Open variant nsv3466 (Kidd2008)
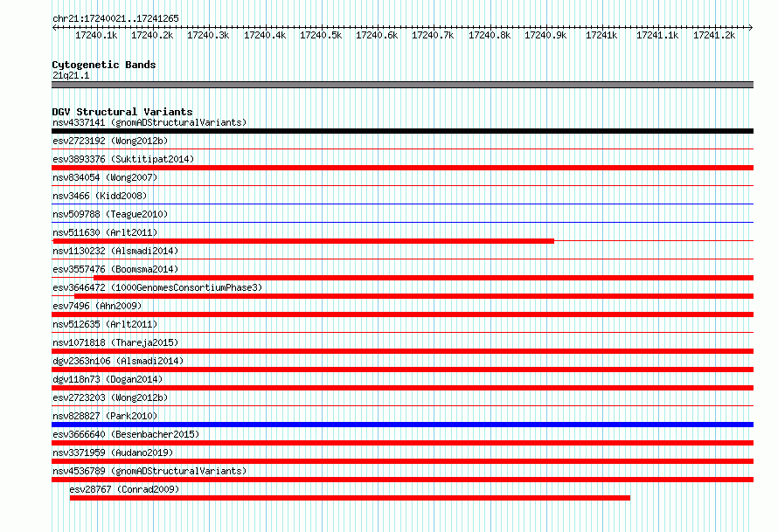The image size is (778, 532). (x=100, y=196)
